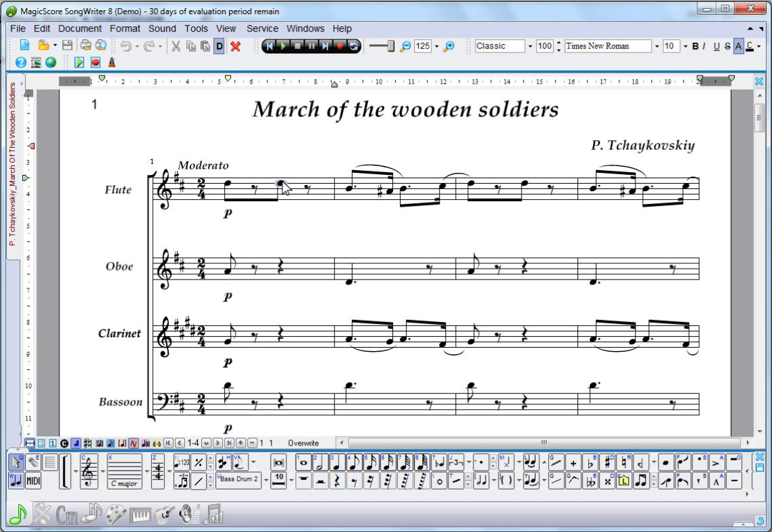Insert a flat accidental
The width and height of the screenshot is (772, 532).
(590, 462)
